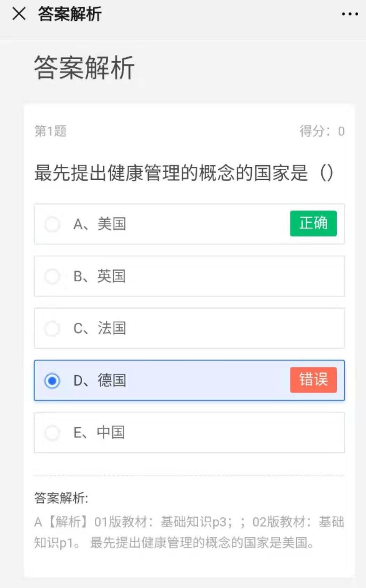366x588 pixels.
Task: Tap the top bar title 答案解析
Action: (70, 14)
